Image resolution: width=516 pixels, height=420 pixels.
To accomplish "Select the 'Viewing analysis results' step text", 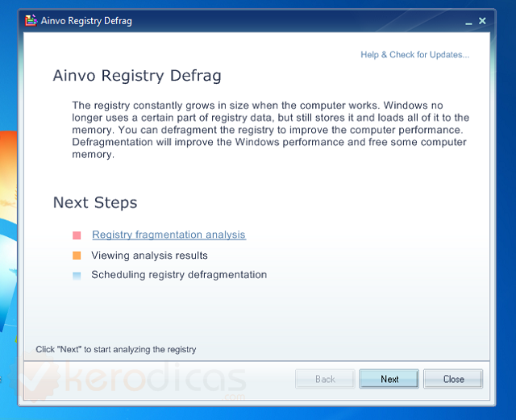I will point(149,256).
